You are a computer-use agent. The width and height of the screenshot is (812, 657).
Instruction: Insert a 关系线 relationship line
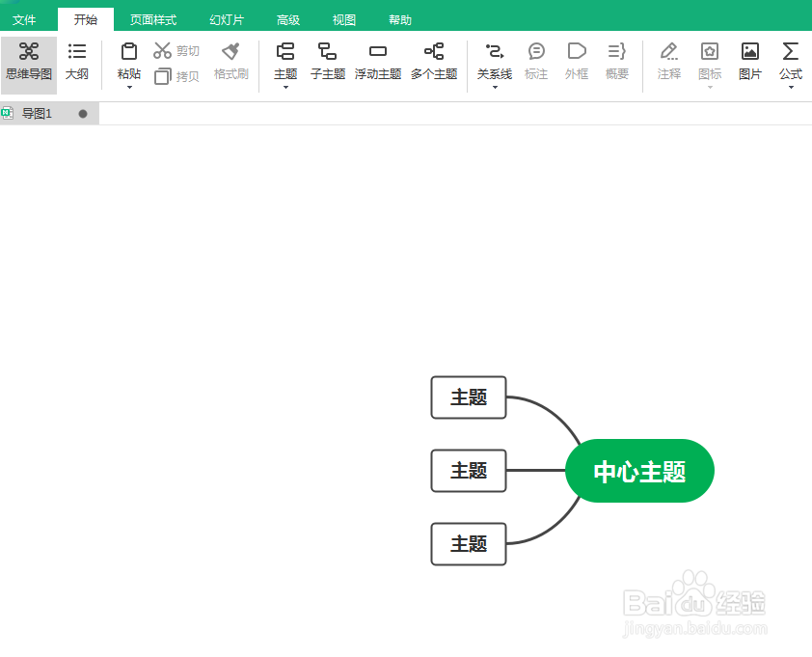[x=495, y=61]
